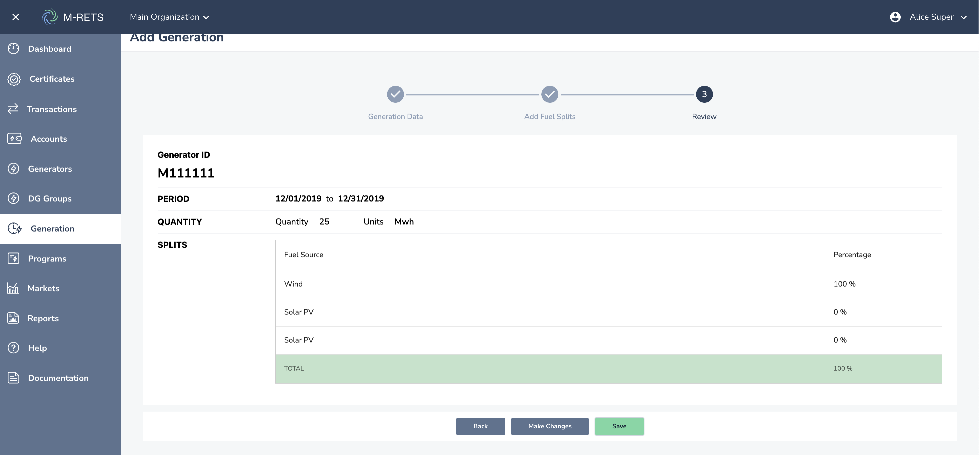Select the Add Fuel Splits step circle
The image size is (980, 455).
tap(549, 94)
